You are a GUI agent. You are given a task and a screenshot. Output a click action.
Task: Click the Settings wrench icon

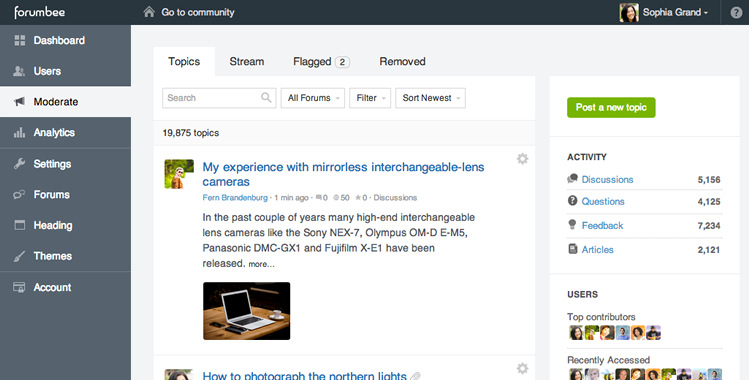[x=19, y=164]
